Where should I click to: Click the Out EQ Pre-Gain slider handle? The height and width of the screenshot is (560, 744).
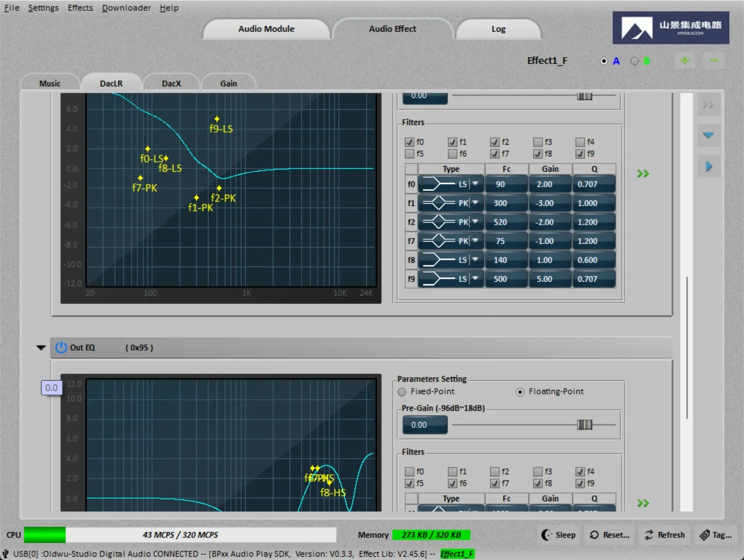click(x=584, y=425)
